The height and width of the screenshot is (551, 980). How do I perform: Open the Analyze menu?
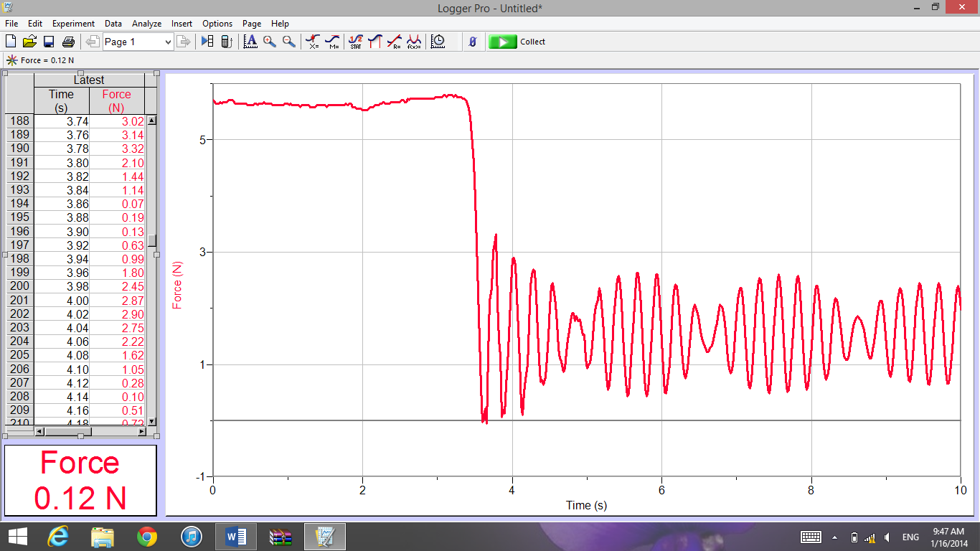tap(147, 24)
